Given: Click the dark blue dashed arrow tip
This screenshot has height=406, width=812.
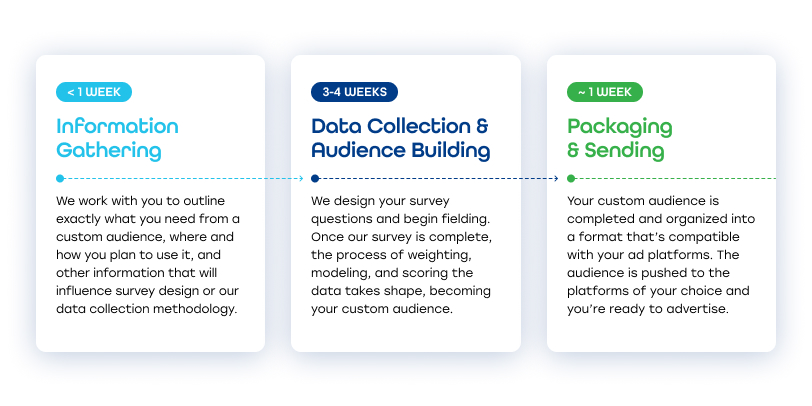Looking at the screenshot, I should (x=557, y=179).
